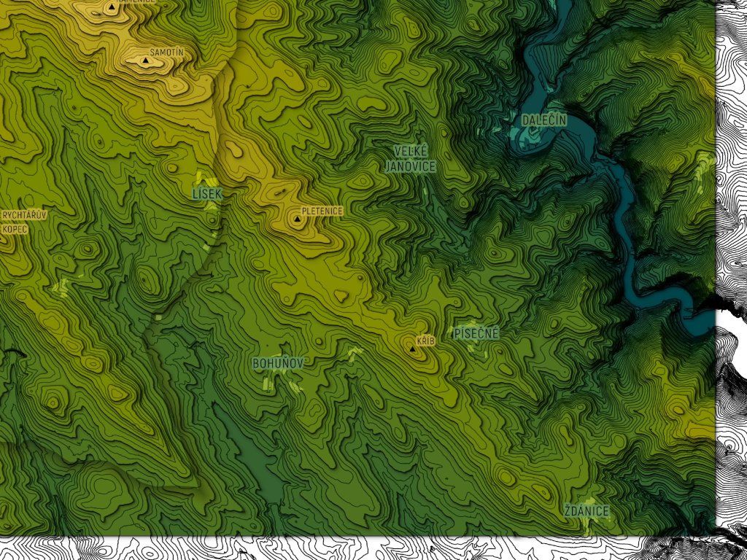Click the Bohuňov village label

click(277, 362)
